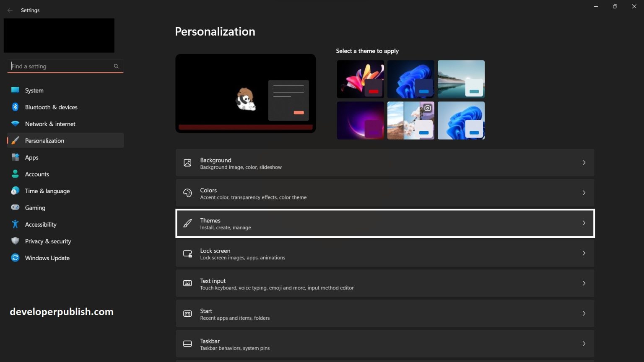Viewport: 644px width, 362px height.
Task: Select the Accessibility figure icon
Action: (x=15, y=224)
